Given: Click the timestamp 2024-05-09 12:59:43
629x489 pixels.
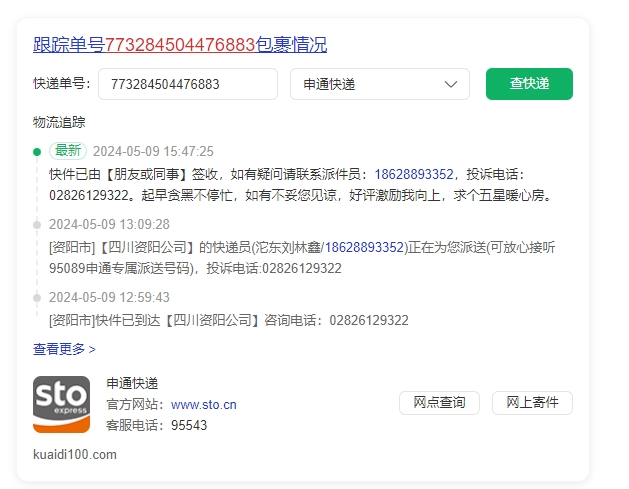Looking at the screenshot, I should pos(110,297).
